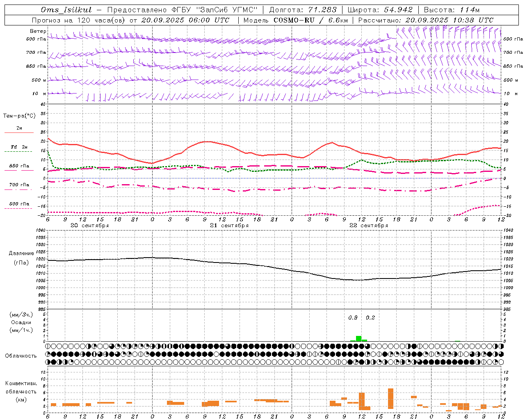Screen dimensions: 525x420
Task: Click the (гПа) pressure unit label
Action: pyautogui.click(x=21, y=262)
